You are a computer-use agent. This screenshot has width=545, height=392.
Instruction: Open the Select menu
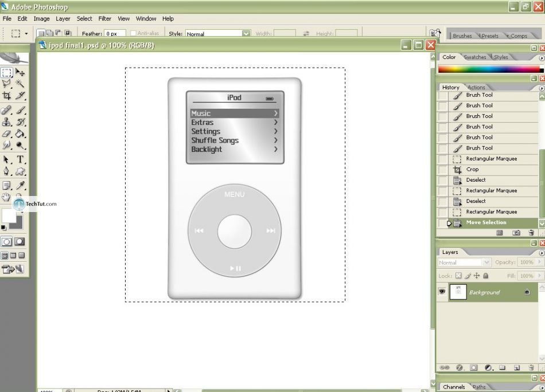[x=84, y=19]
